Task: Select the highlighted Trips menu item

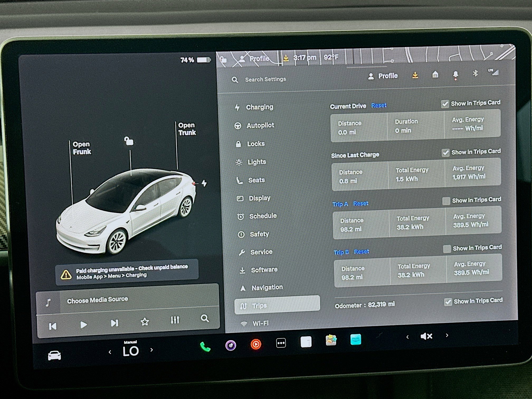Action: [277, 305]
